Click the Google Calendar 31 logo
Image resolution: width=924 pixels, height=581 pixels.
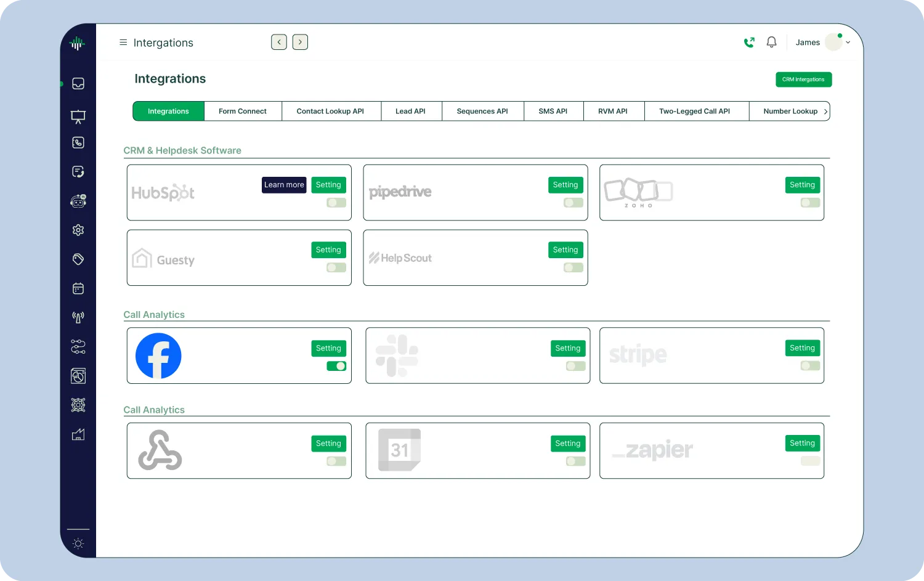[x=399, y=450]
